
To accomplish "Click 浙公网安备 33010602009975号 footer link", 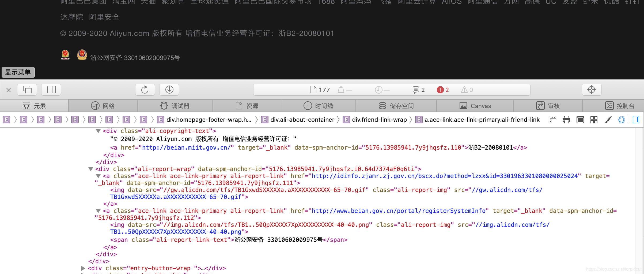I will pyautogui.click(x=135, y=58).
